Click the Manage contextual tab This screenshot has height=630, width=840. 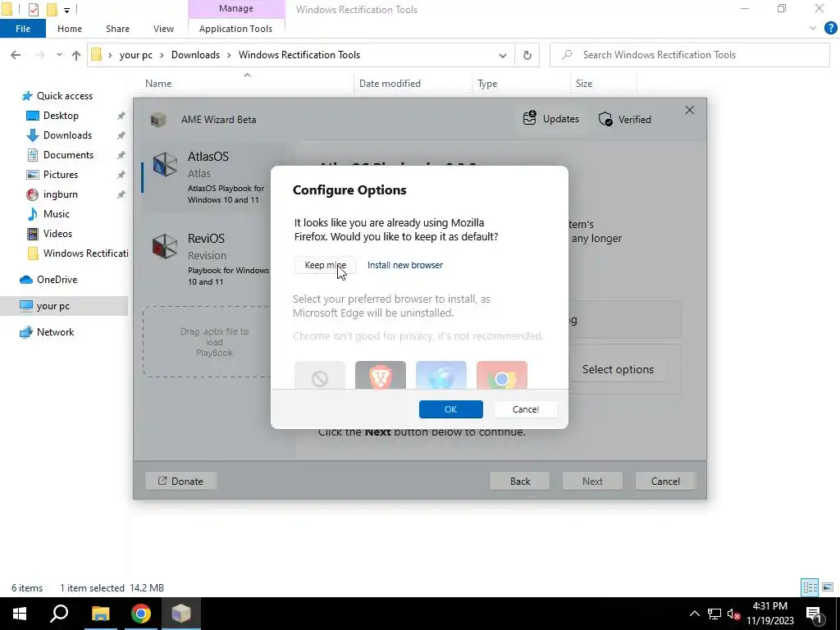tap(235, 8)
